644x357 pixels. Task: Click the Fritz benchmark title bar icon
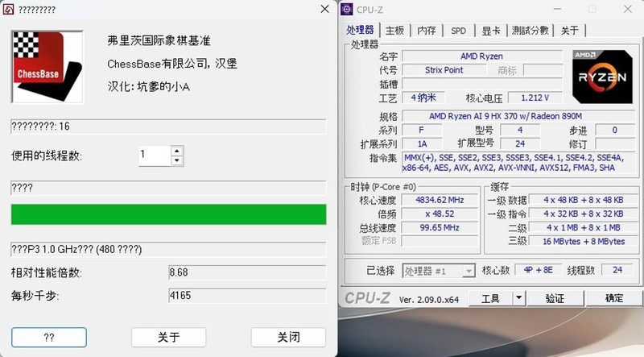(8, 9)
